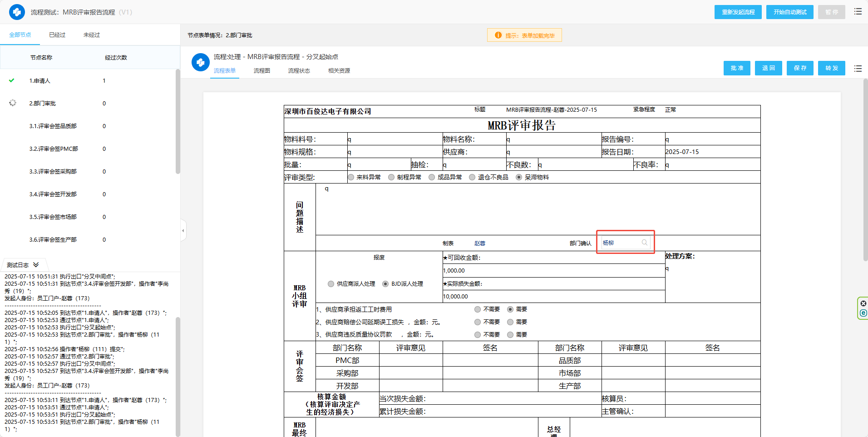The height and width of the screenshot is (437, 868).
Task: Click the 节点名称 column header
Action: [x=41, y=58]
